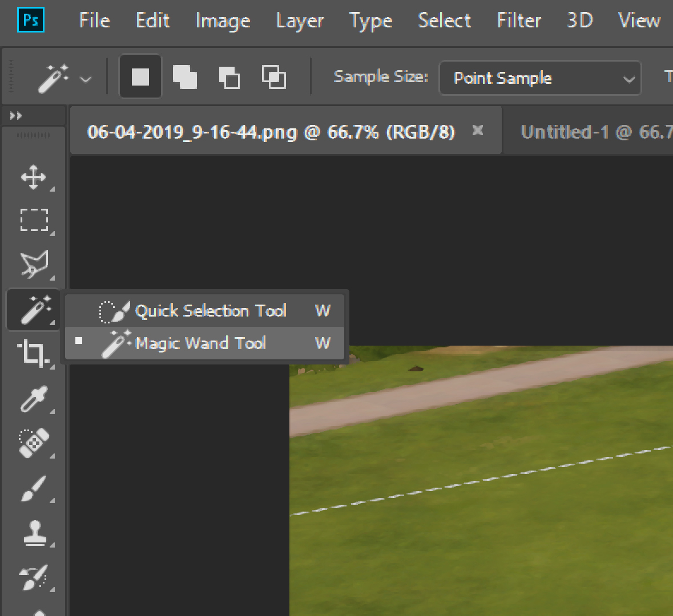This screenshot has width=673, height=616.
Task: Click the toolbar grip handle above the Move tool
Action: point(34,136)
